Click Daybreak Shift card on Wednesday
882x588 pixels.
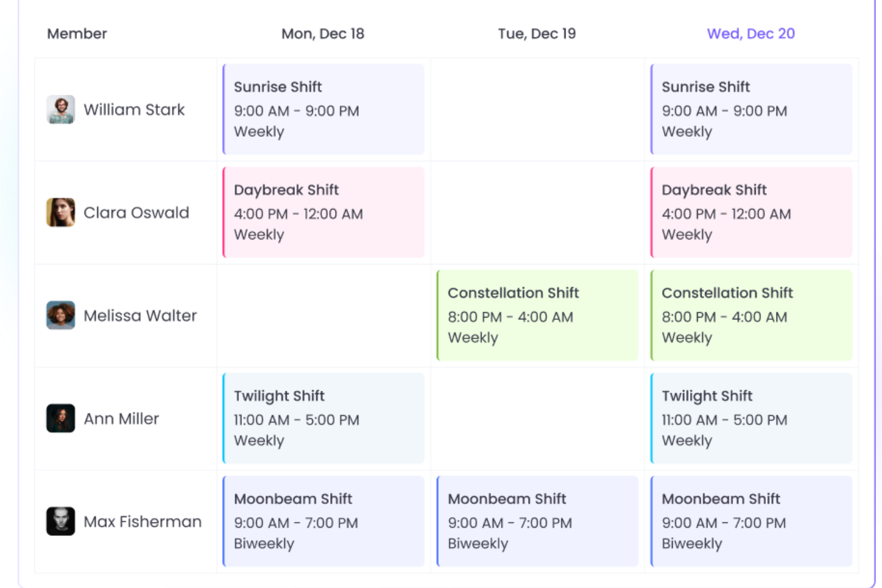(751, 213)
